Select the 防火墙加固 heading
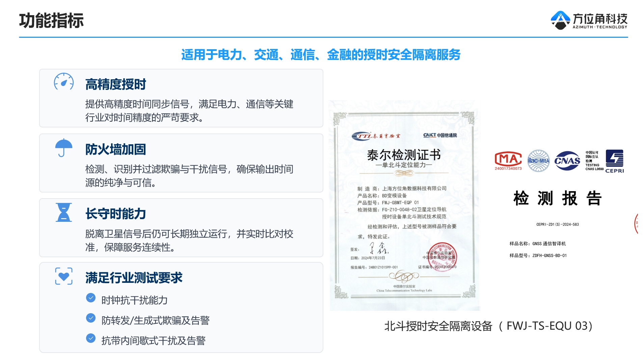 [116, 149]
